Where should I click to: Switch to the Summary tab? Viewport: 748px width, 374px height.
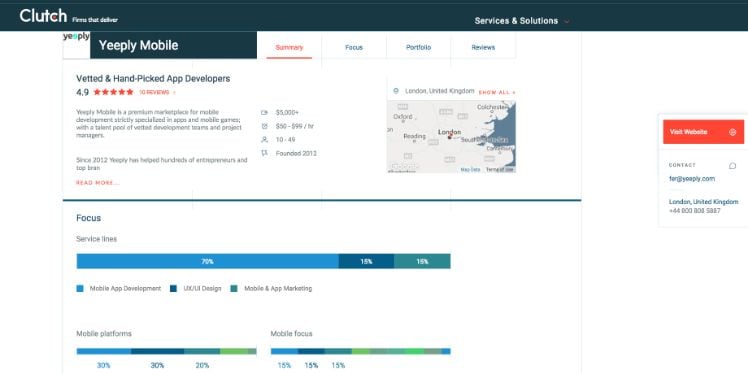[289, 47]
